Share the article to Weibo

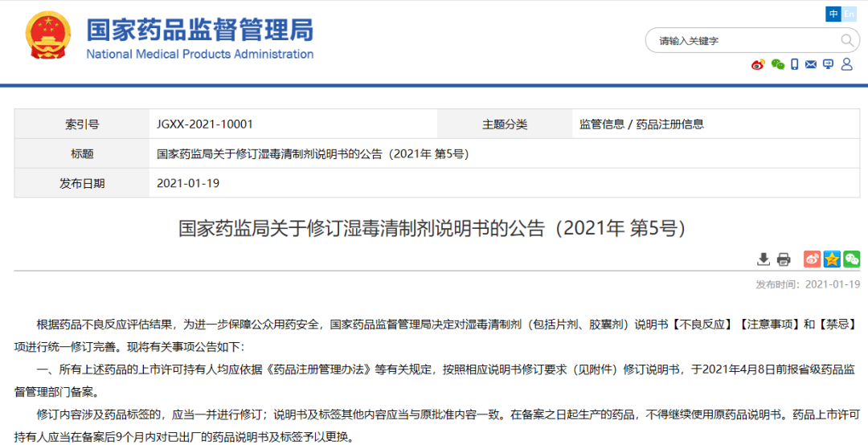tap(813, 259)
